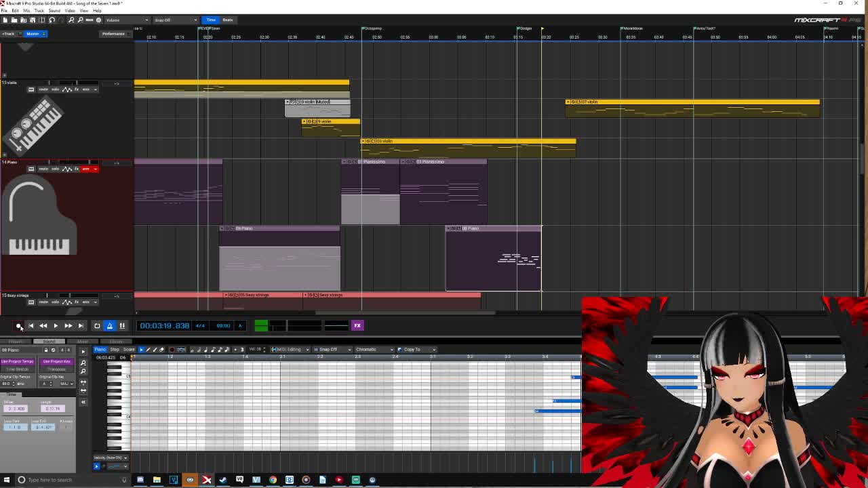Open the Track menu
This screenshot has height=488, width=868.
pos(39,11)
